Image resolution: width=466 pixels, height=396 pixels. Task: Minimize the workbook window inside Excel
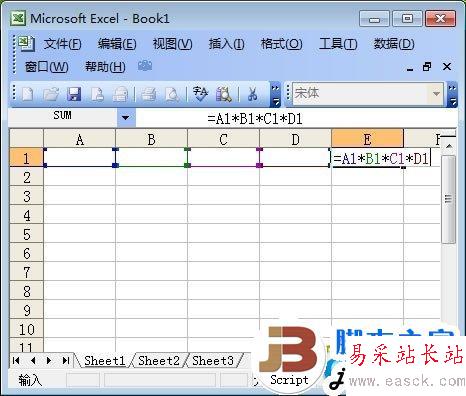[410, 69]
